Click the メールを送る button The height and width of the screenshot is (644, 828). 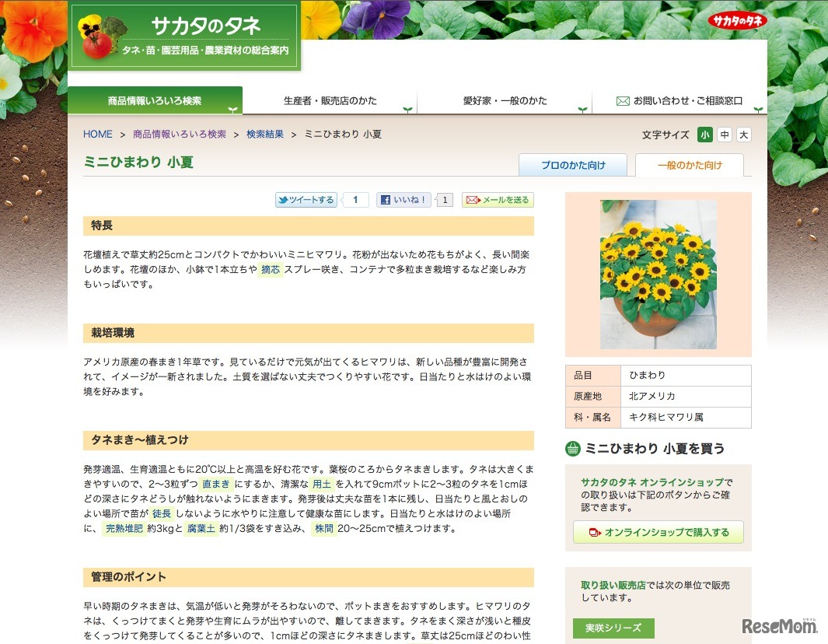pos(498,200)
